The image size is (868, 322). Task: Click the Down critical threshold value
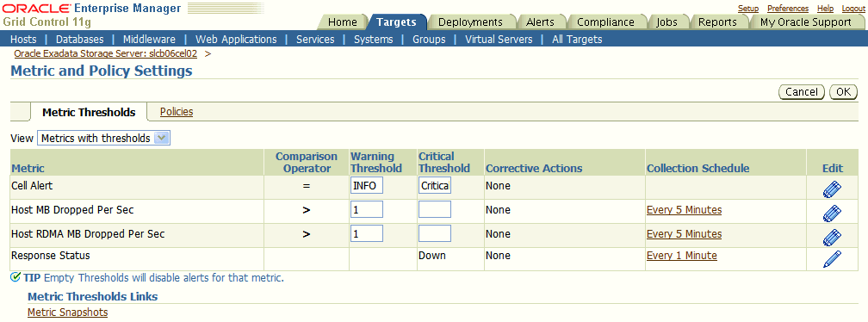point(431,256)
